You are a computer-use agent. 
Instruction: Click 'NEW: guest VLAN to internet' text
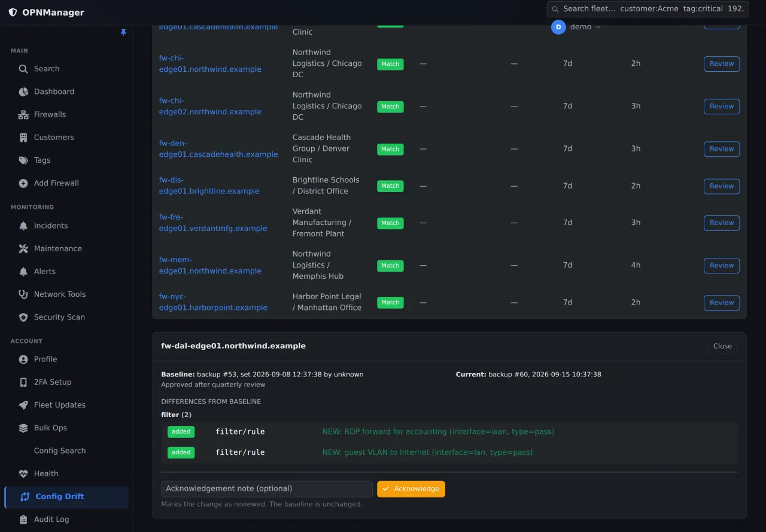pos(427,452)
